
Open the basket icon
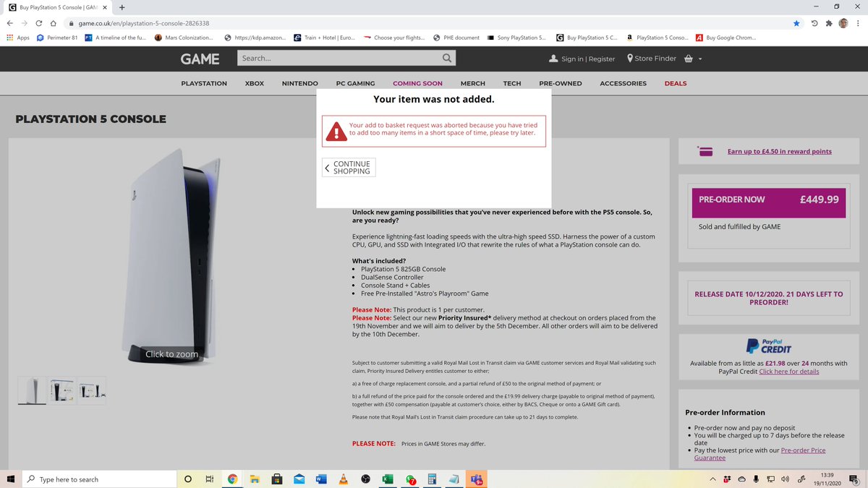pos(689,59)
